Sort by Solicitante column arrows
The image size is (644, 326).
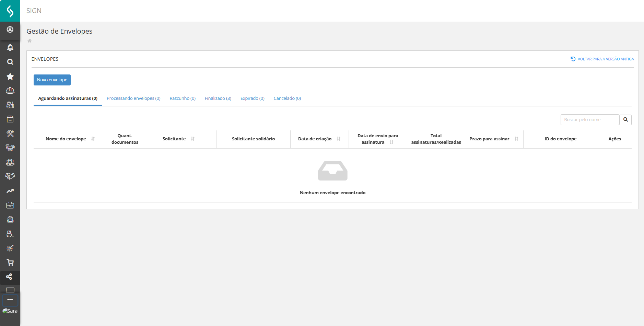(193, 139)
